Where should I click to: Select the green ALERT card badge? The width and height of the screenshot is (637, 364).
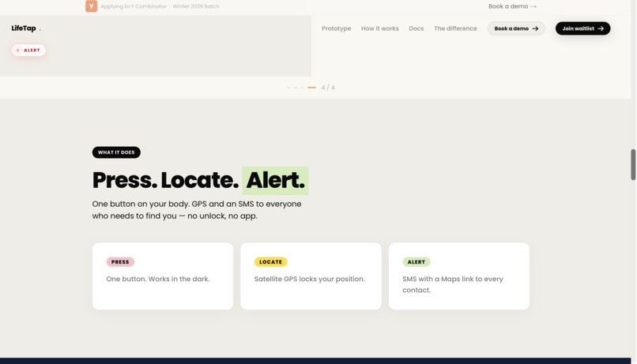point(416,261)
